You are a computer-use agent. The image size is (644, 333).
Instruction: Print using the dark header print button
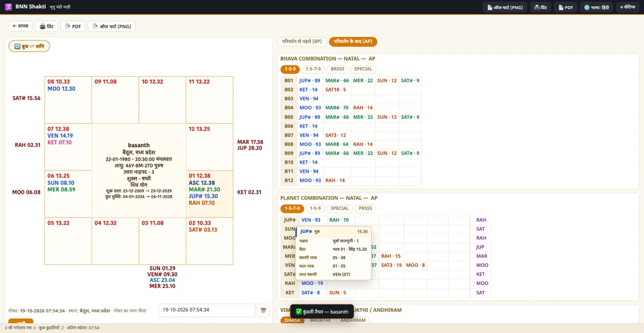point(540,7)
